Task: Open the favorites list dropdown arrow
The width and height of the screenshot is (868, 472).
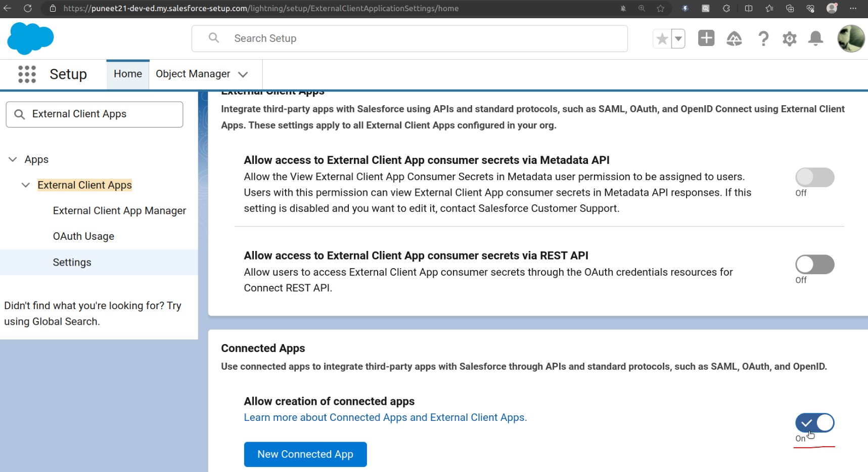Action: pos(678,39)
